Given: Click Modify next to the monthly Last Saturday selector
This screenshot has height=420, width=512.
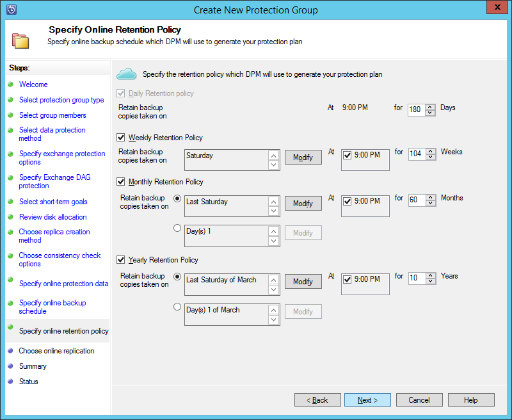Looking at the screenshot, I should point(303,203).
